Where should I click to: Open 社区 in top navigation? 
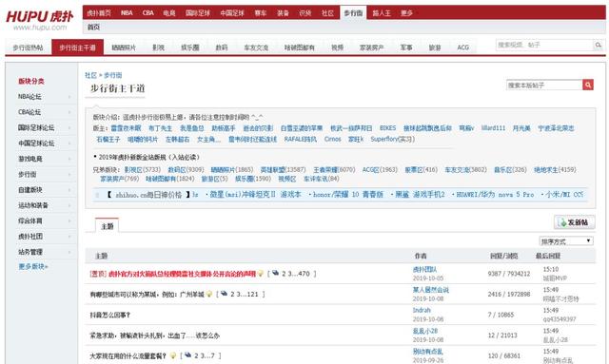tap(327, 12)
